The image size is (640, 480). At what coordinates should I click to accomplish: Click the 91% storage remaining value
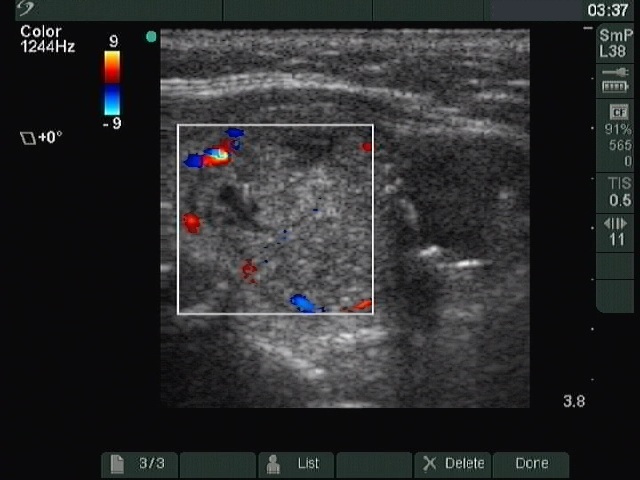(x=618, y=130)
